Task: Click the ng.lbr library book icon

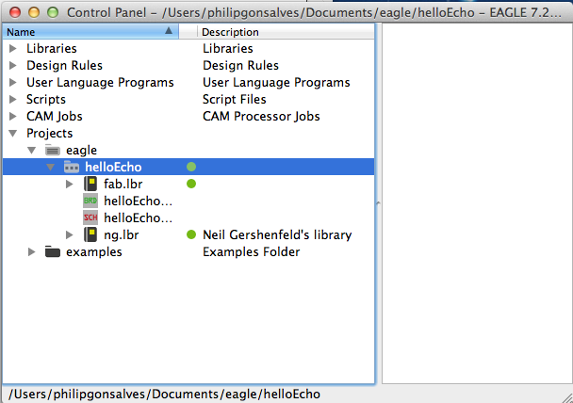Action: 90,235
